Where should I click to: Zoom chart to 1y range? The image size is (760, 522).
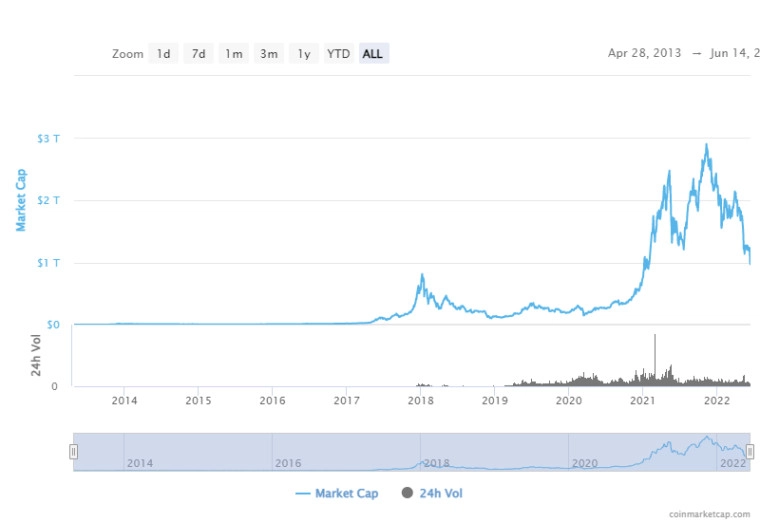click(304, 54)
